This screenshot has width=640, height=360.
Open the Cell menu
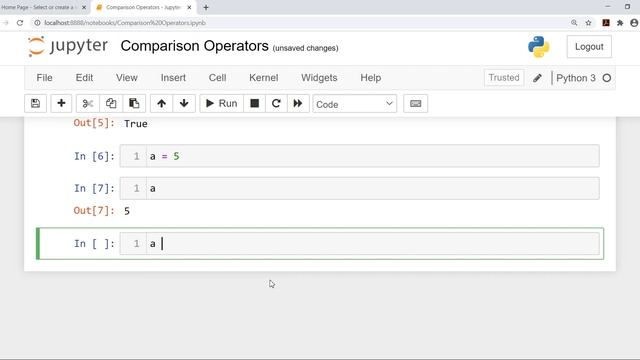pyautogui.click(x=217, y=78)
